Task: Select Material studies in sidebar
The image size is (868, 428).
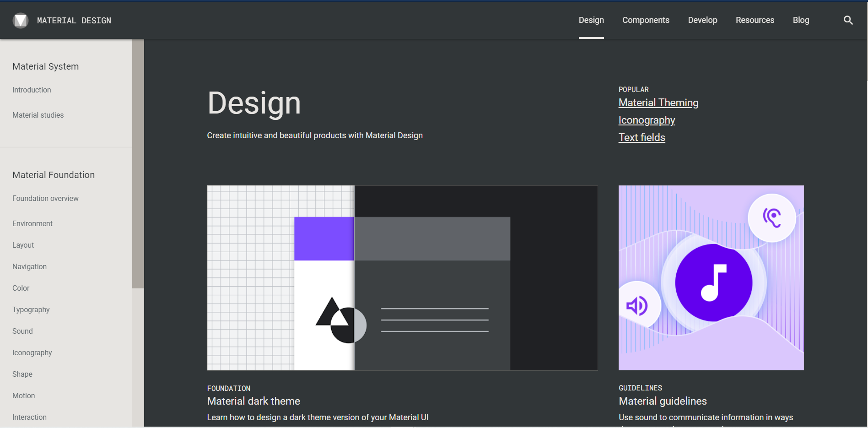Action: (38, 115)
